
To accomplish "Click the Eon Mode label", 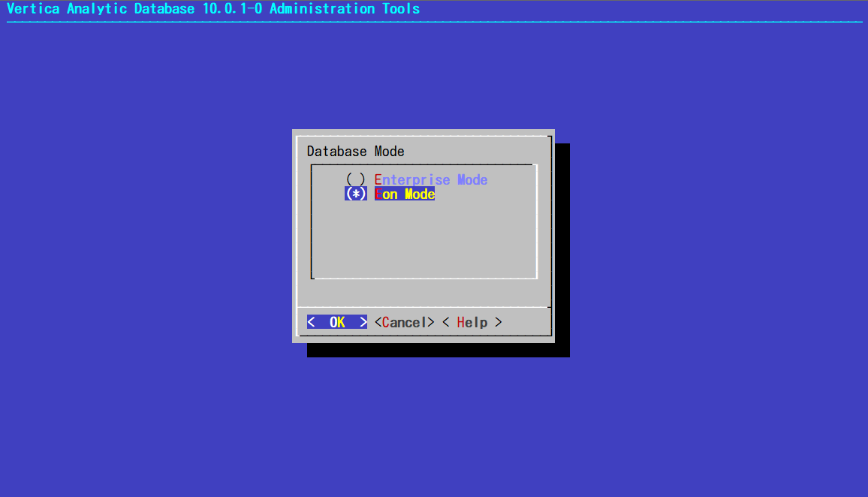I will 405,194.
